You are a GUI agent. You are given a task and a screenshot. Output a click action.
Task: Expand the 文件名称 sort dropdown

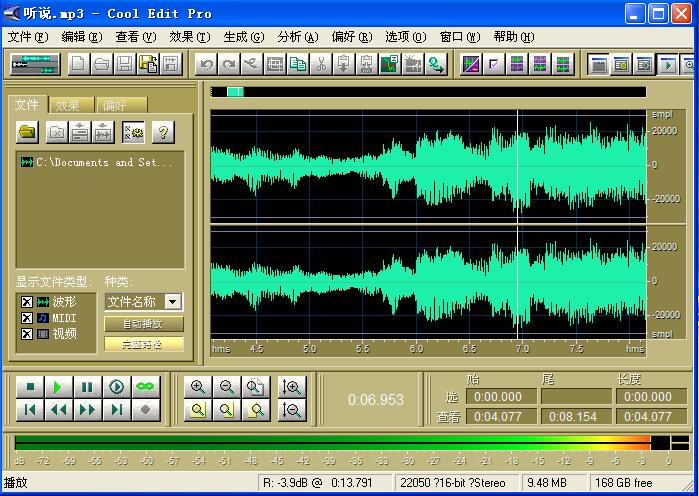[173, 302]
